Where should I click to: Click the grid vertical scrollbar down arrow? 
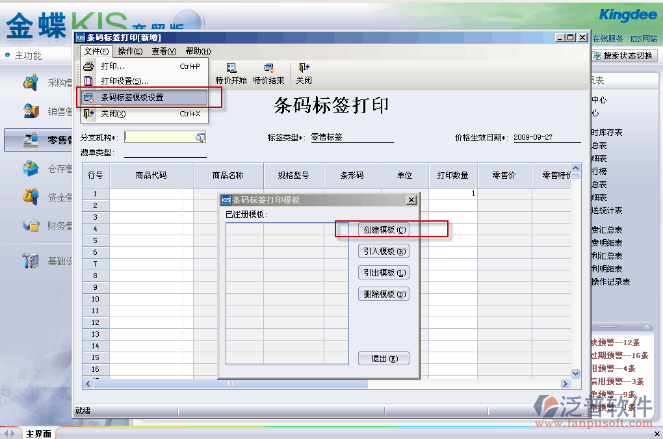pos(575,373)
